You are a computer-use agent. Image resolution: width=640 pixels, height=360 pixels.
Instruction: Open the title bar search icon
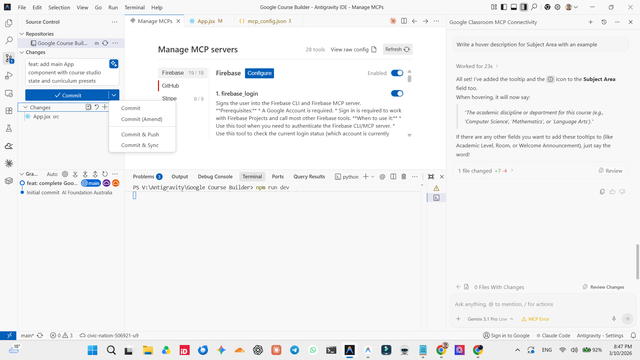tap(534, 7)
